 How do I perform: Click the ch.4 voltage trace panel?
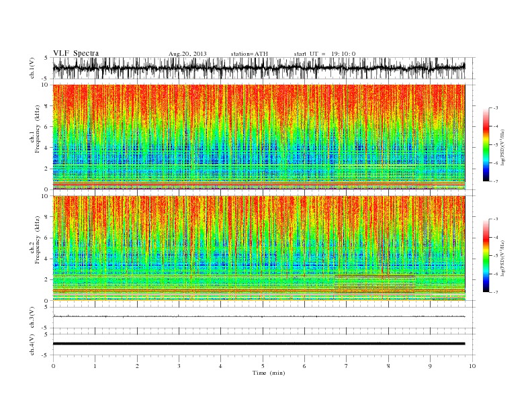264,345
